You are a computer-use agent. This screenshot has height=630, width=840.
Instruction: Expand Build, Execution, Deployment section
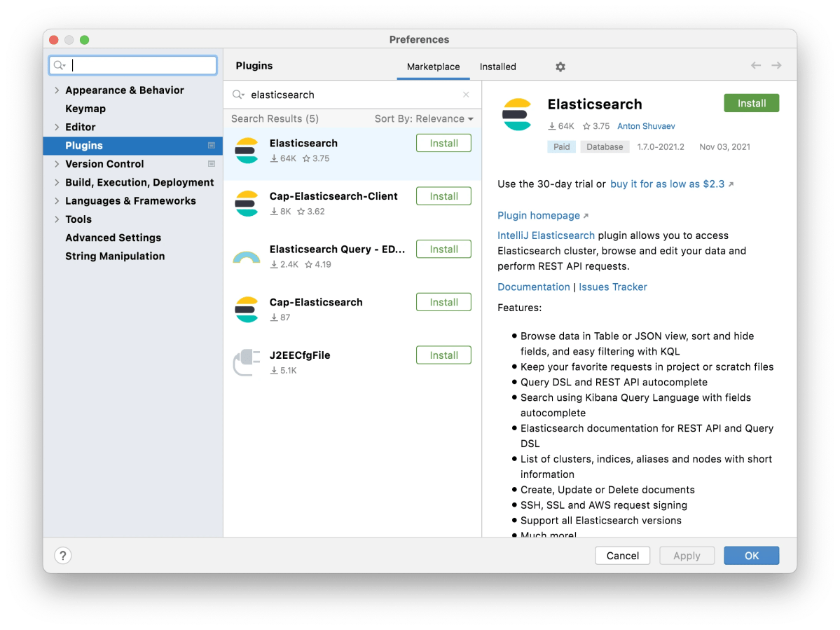tap(57, 183)
